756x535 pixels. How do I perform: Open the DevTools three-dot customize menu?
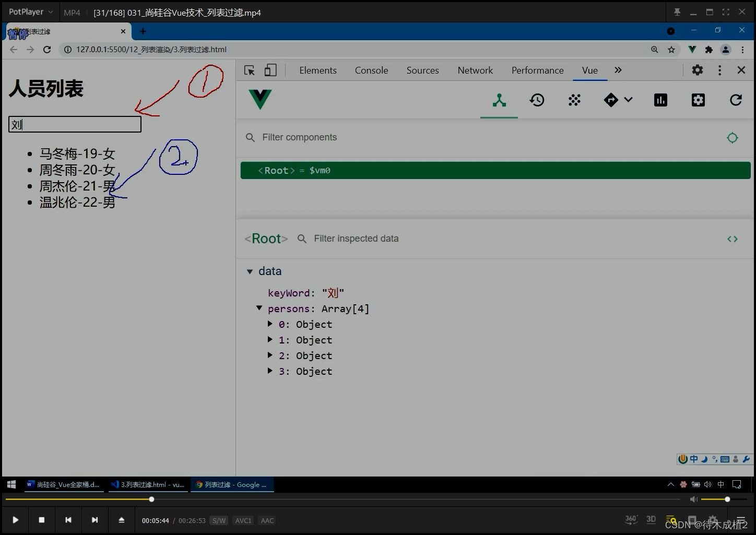(719, 70)
